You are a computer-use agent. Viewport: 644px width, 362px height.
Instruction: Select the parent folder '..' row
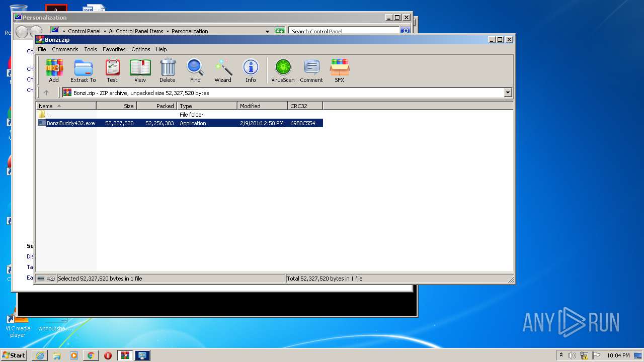(x=180, y=115)
